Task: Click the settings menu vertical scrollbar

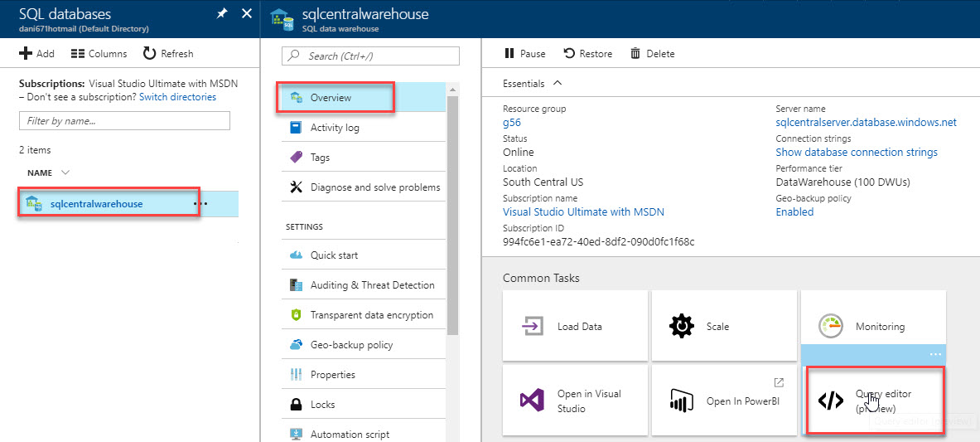Action: coord(452,207)
